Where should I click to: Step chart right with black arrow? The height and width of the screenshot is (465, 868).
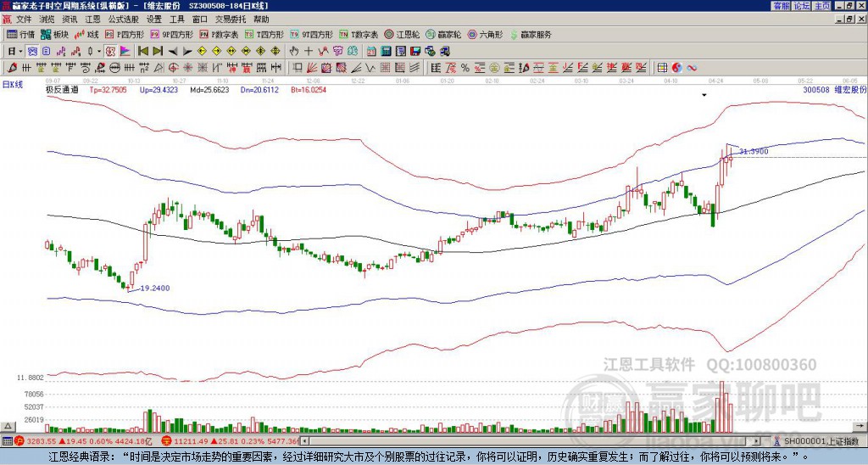(187, 52)
